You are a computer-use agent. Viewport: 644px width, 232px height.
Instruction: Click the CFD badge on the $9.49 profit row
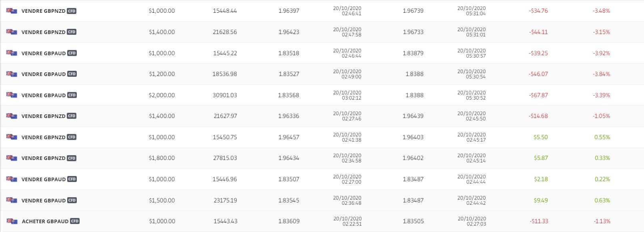(72, 200)
